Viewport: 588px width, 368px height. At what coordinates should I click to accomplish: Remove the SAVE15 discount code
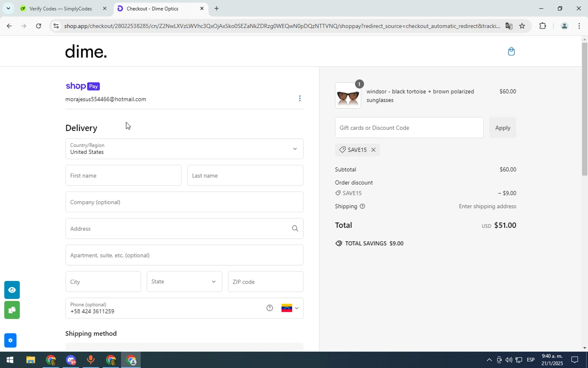click(x=374, y=150)
